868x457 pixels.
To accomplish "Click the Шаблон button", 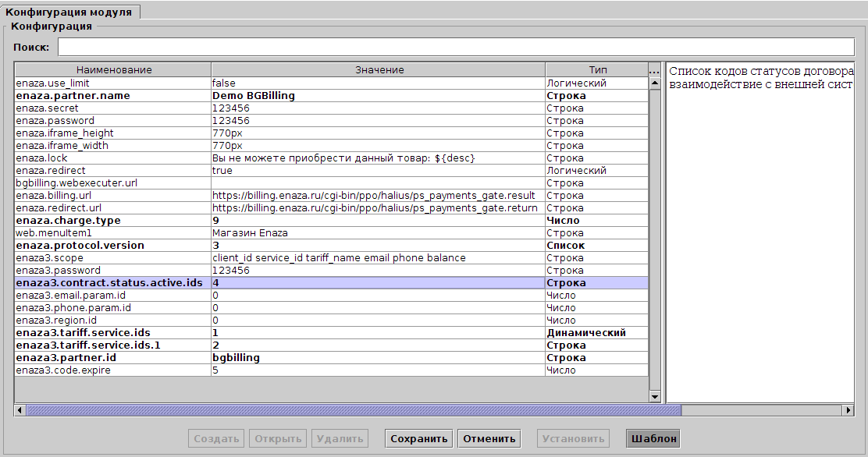I will [x=653, y=438].
